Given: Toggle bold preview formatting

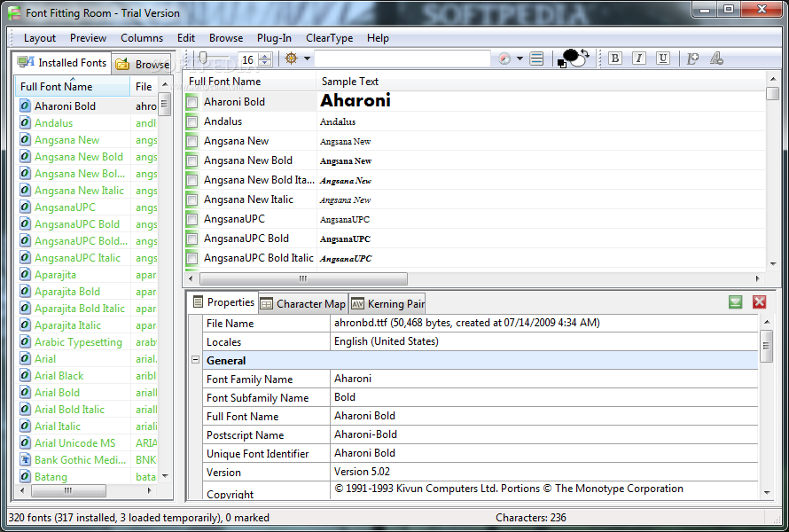Looking at the screenshot, I should (615, 59).
